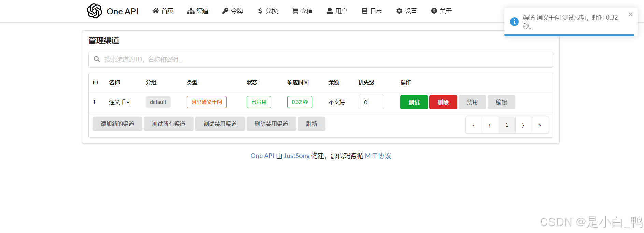Sort by 名称 column header

(114, 83)
